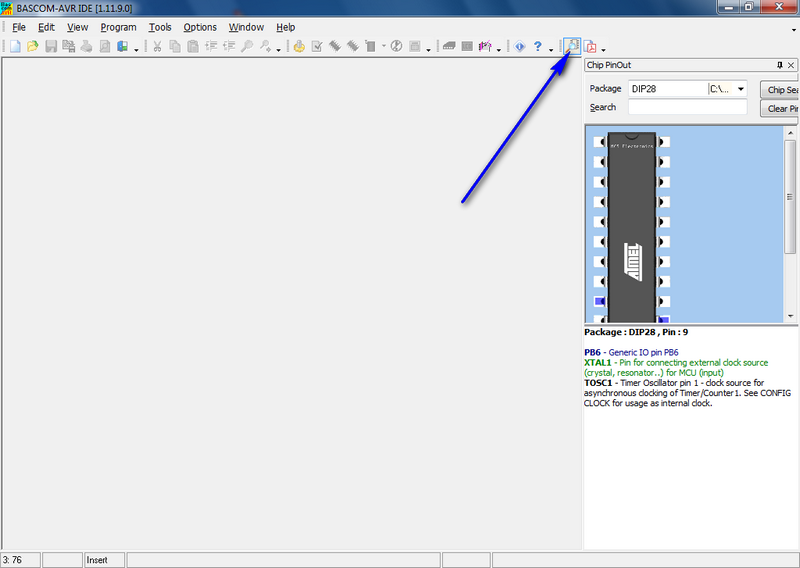Grab the pinout view vertical scrollbar thumb
This screenshot has height=568, width=800.
tap(790, 196)
